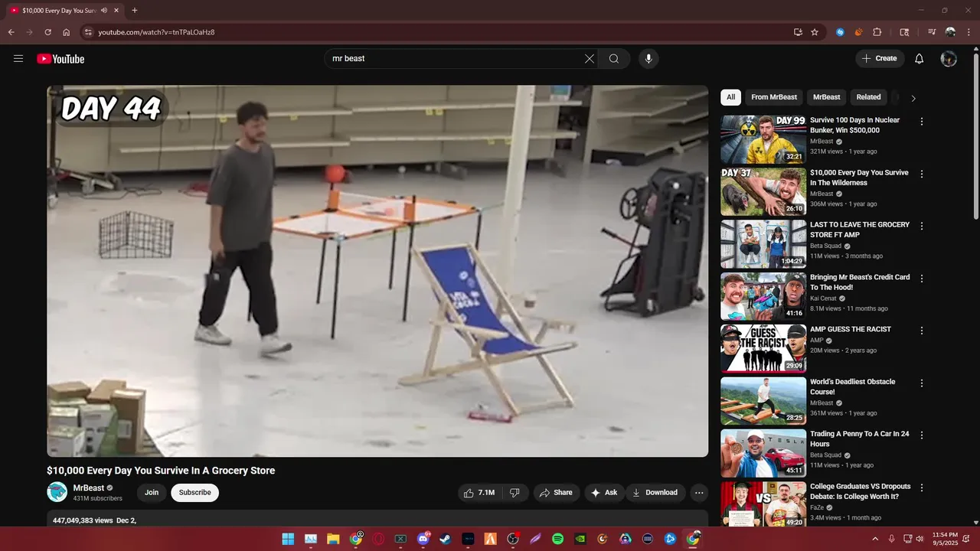Open LAST TO LEAVE THE GROCERY STORE thumbnail
Screen dimensions: 980x551
click(763, 244)
